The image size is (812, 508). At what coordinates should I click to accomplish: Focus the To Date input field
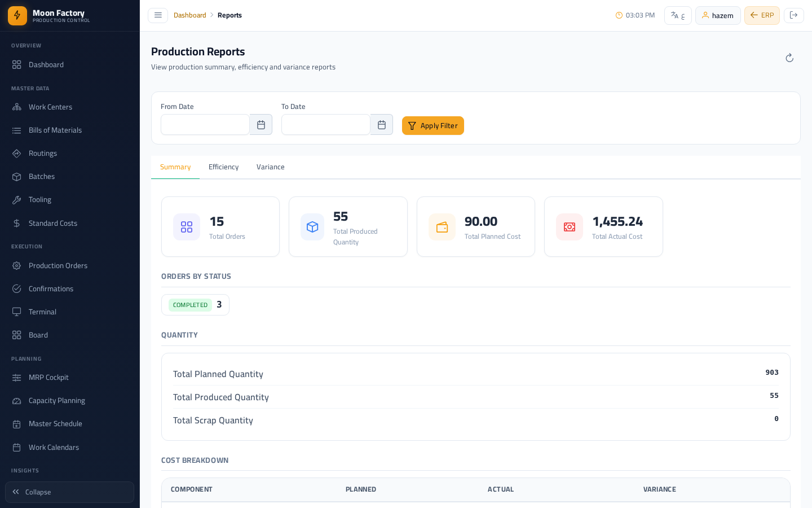click(x=326, y=125)
